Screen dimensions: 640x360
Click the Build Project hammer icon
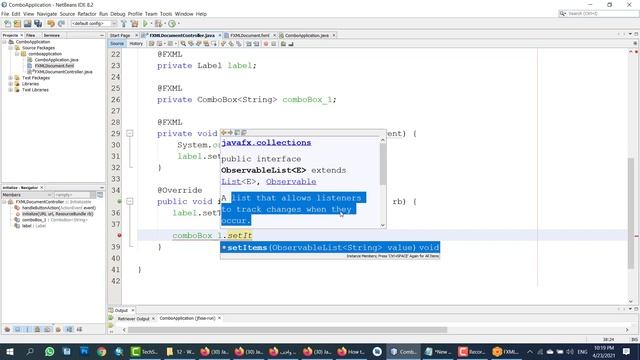coord(124,24)
